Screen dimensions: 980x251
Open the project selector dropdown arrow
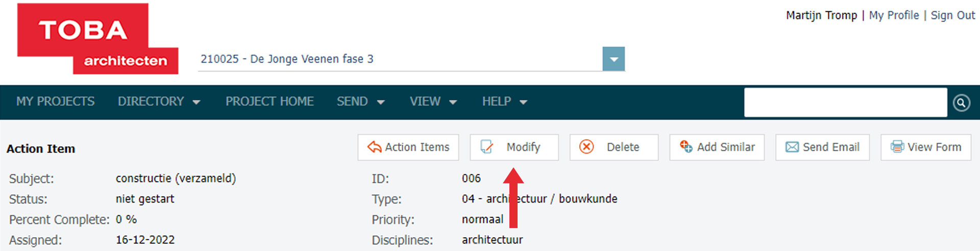tap(614, 59)
